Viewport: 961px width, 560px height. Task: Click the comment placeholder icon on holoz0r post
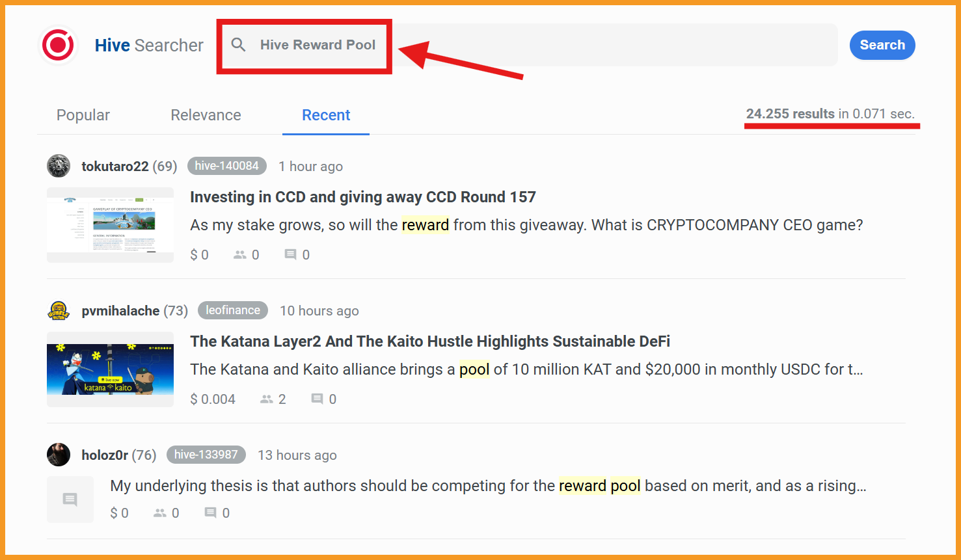[x=70, y=500]
